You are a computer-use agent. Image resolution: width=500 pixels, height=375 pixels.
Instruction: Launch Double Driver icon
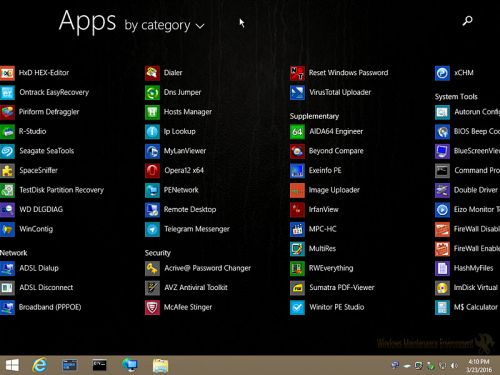click(x=442, y=190)
